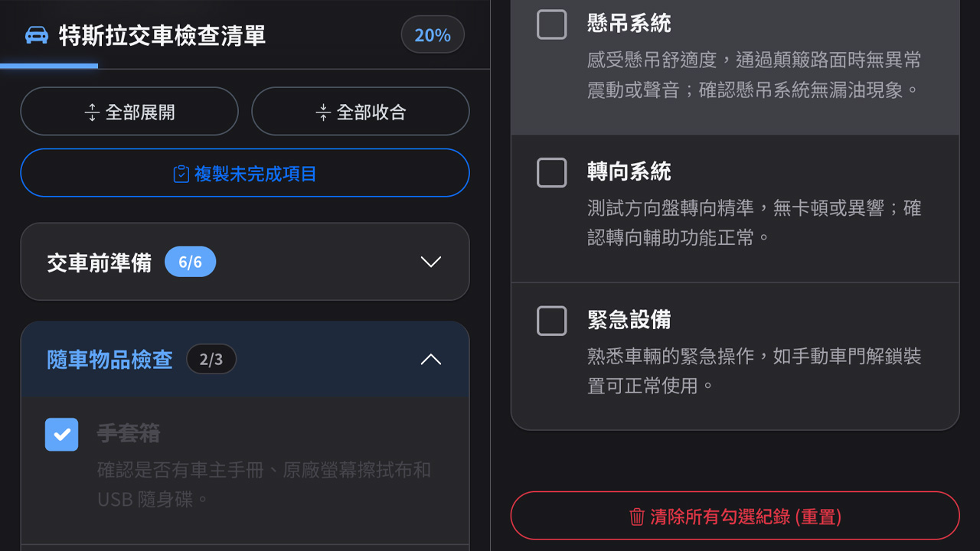
Task: Click the trash can icon in reset button
Action: [636, 517]
